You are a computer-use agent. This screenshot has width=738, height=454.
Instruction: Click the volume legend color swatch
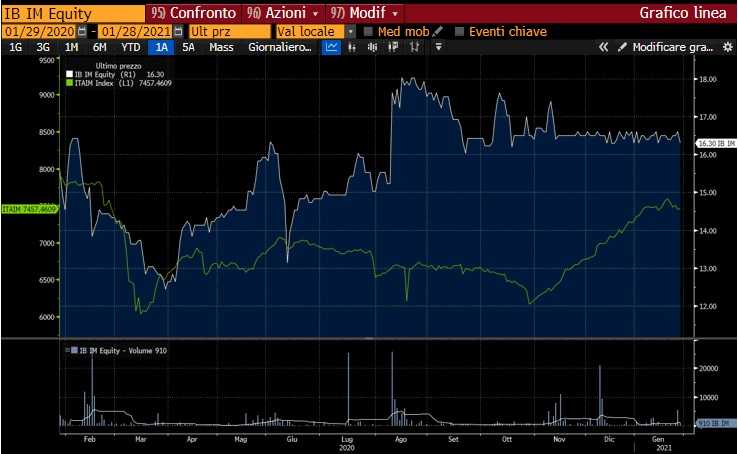(x=74, y=350)
